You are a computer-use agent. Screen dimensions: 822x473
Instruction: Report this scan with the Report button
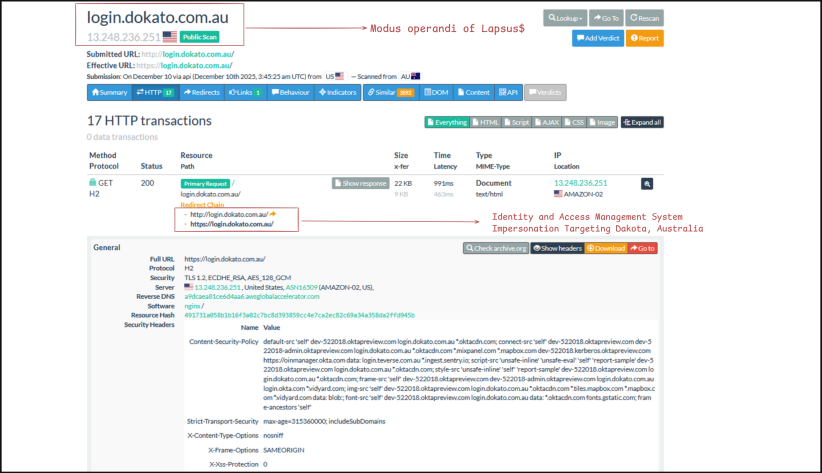coord(645,38)
